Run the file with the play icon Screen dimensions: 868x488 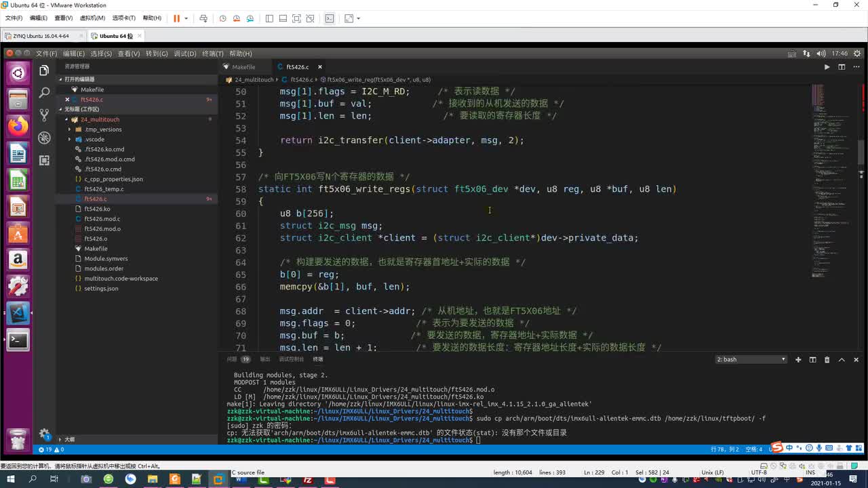827,67
